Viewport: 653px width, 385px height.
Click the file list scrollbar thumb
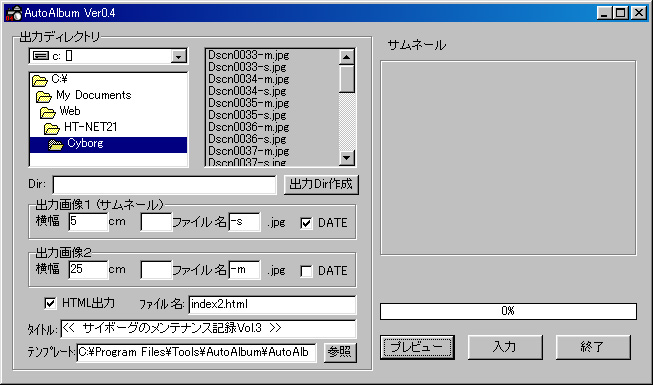tap(346, 79)
